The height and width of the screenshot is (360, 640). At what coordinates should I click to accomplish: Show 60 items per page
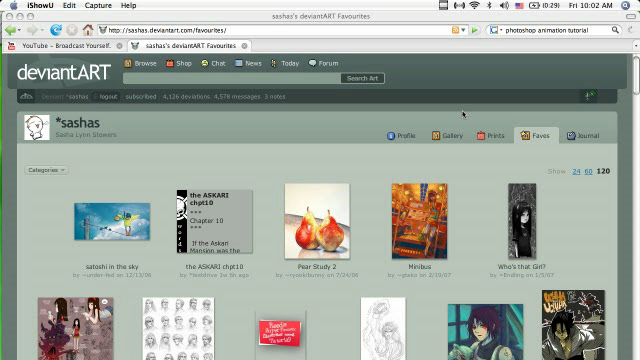(588, 171)
